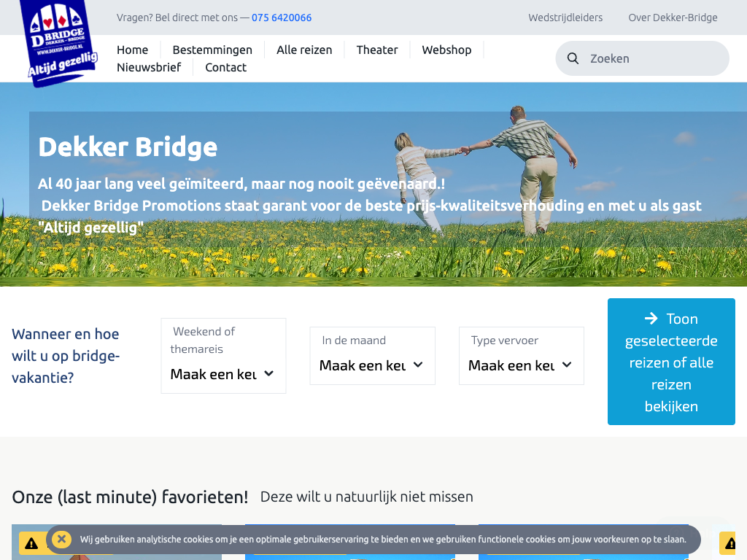
Task: Open the Over Dekker-Bridge link
Action: [673, 17]
